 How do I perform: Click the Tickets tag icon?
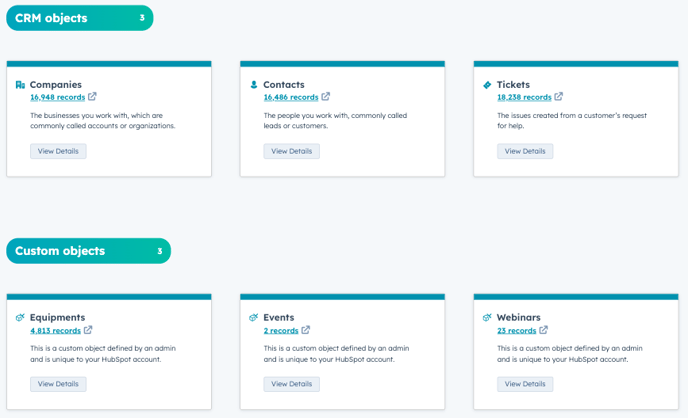[487, 85]
